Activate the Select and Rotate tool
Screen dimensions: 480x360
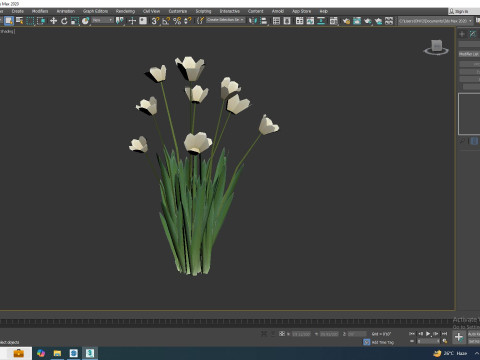pos(64,21)
